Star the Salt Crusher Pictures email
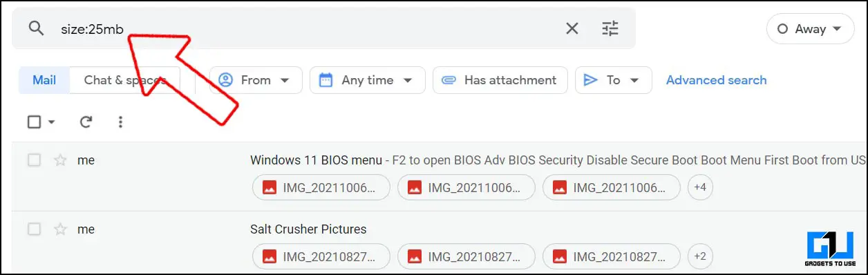The image size is (868, 275). (x=60, y=229)
